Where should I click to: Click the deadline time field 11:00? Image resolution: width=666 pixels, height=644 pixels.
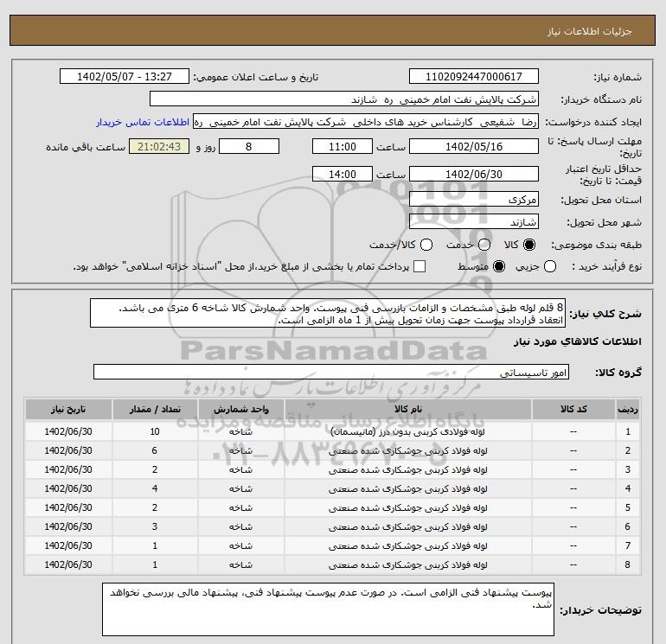(343, 146)
